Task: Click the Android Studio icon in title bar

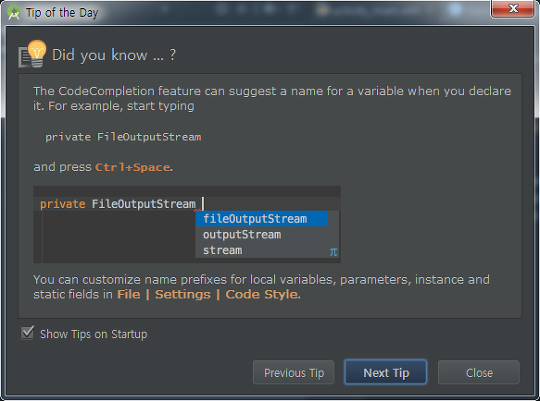Action: click(13, 13)
